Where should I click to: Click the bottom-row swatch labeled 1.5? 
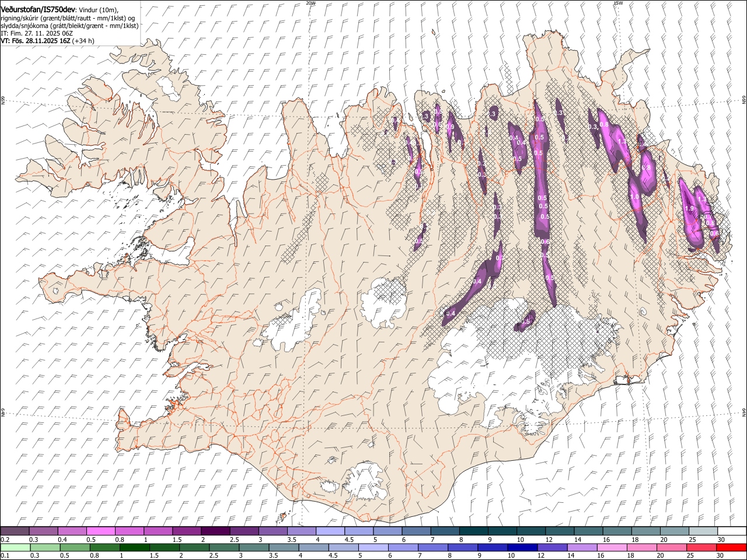(164, 547)
